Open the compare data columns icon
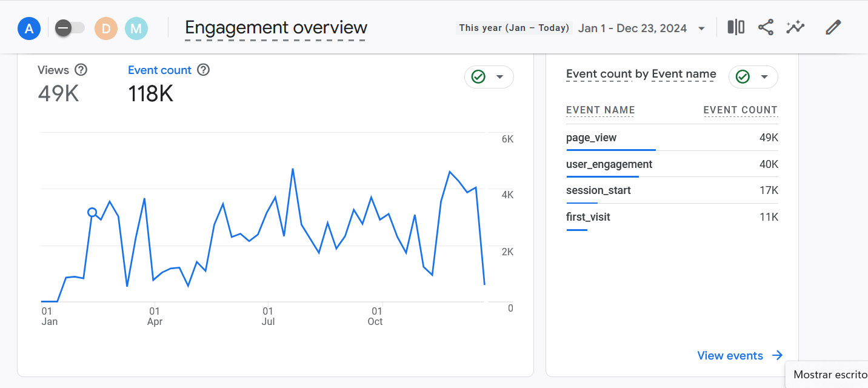This screenshot has width=868, height=388. 736,27
